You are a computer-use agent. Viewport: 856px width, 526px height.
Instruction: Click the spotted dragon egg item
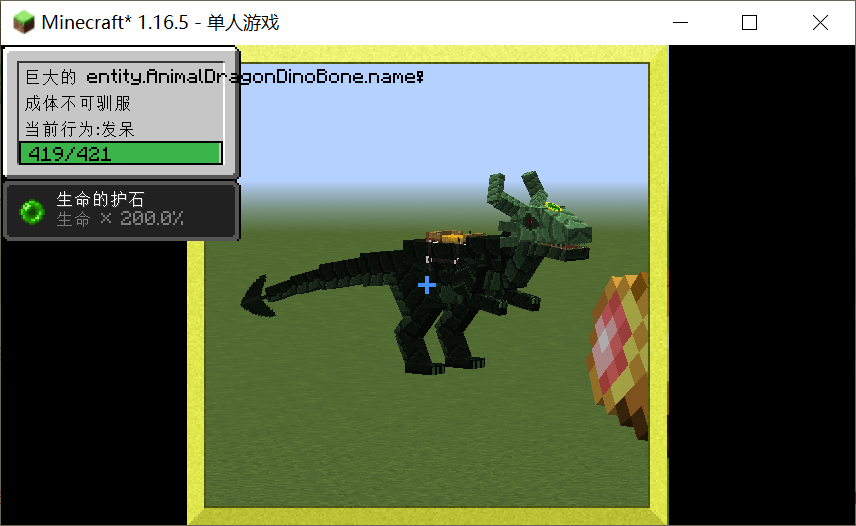(x=617, y=355)
